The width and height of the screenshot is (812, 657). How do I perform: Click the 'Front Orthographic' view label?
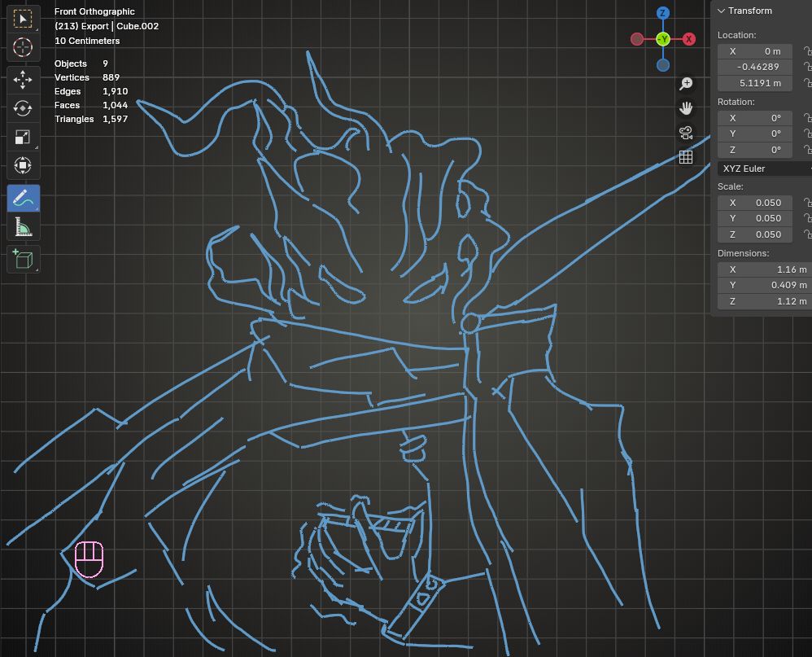94,11
